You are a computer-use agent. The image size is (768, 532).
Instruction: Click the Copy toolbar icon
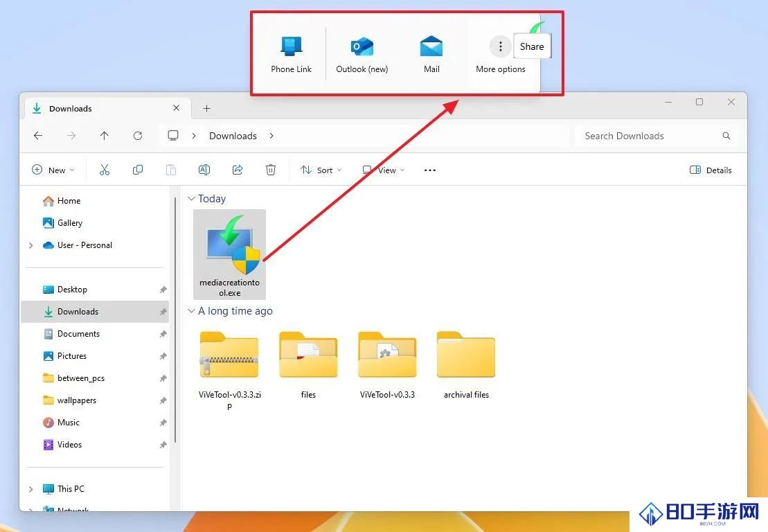[x=138, y=170]
